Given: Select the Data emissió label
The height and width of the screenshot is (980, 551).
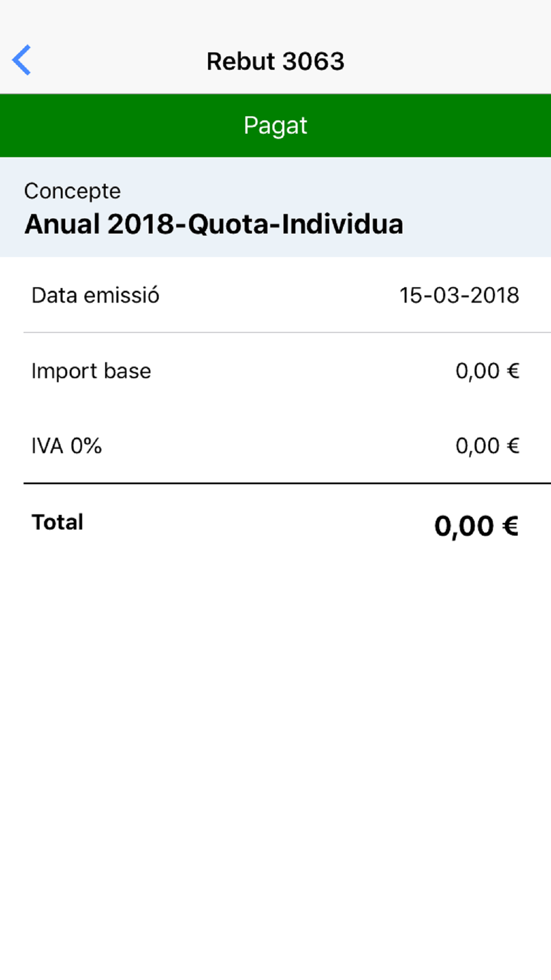Looking at the screenshot, I should 95,295.
